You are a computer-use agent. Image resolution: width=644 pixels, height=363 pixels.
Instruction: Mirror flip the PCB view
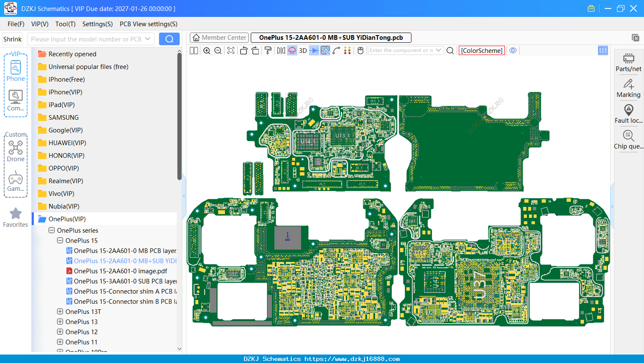pos(281,50)
